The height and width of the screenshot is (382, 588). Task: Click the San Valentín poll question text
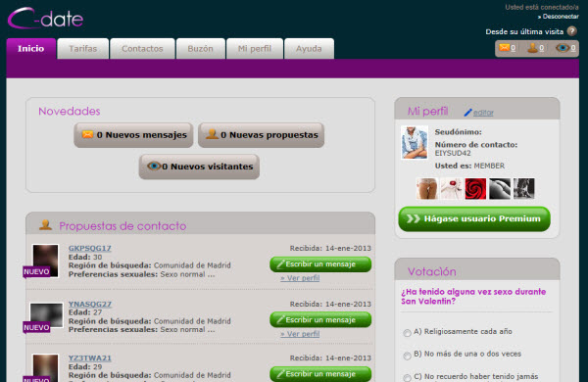473,297
